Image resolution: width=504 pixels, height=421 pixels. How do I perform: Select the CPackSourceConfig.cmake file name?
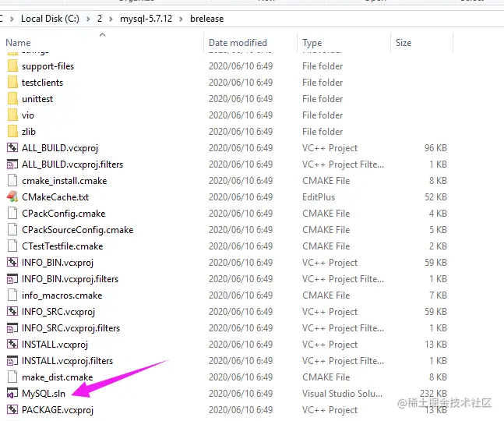[x=77, y=230]
